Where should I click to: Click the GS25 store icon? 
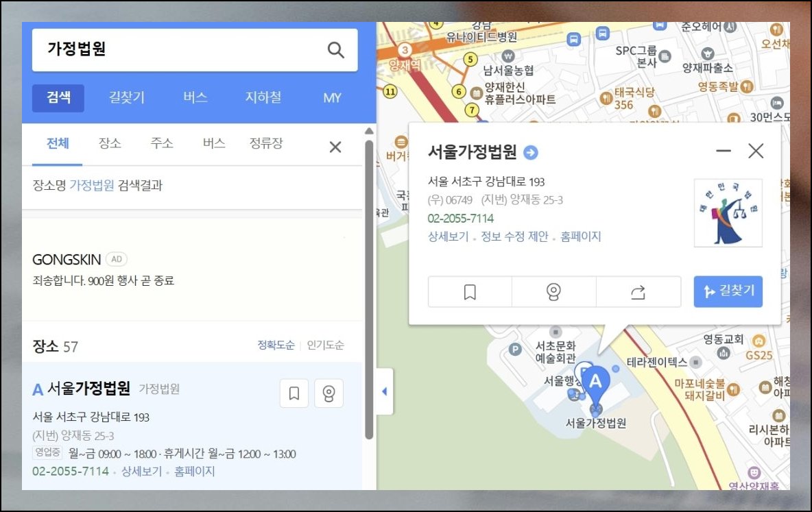click(x=759, y=341)
